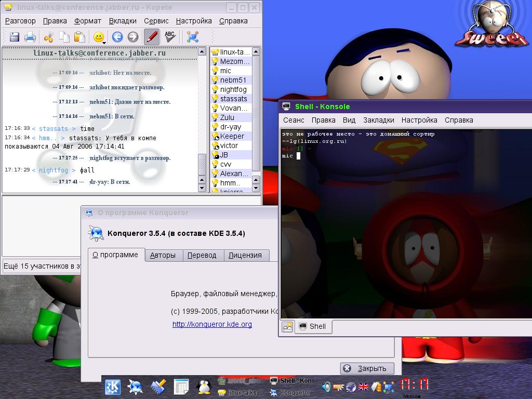Switch to the Лицензия tab
Screen dimensions: 532x399
coord(245,255)
